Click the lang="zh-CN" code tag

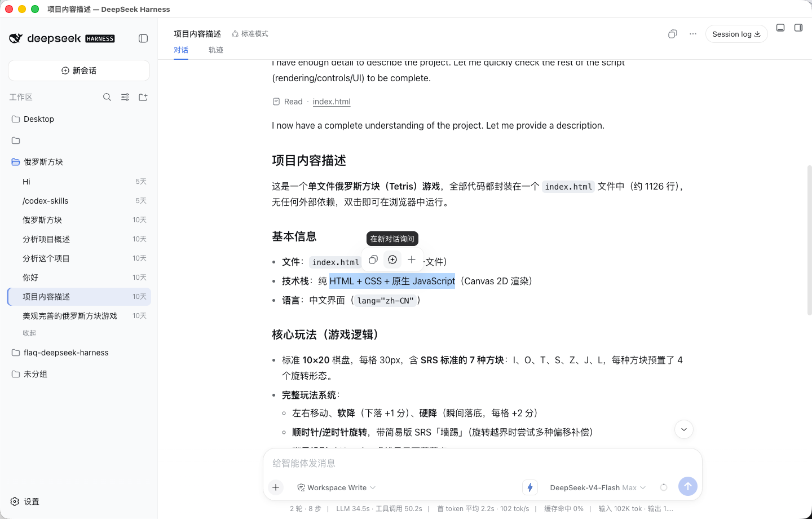coord(386,301)
